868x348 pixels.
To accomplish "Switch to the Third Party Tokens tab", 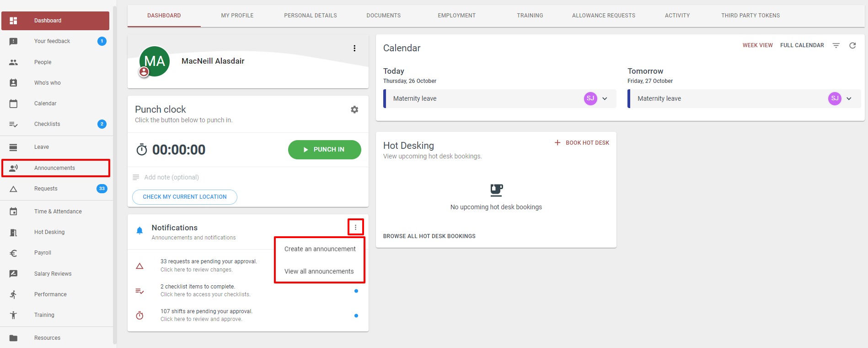I will tap(750, 16).
